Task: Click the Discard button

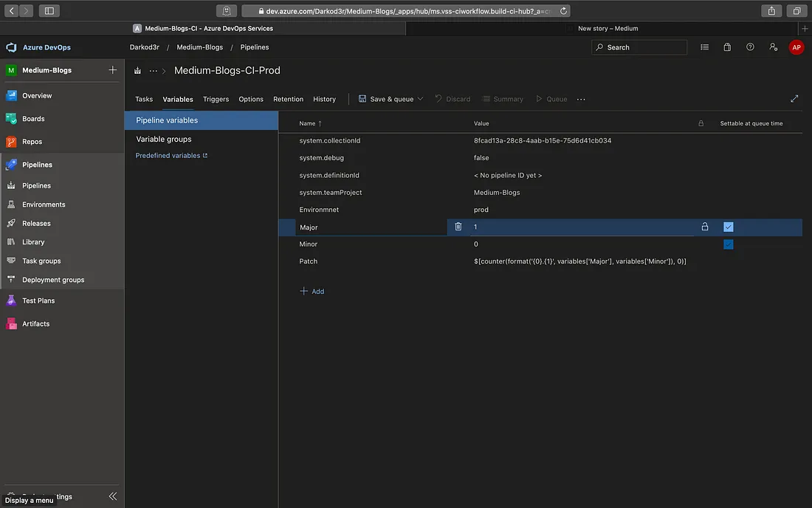Action: pyautogui.click(x=453, y=99)
